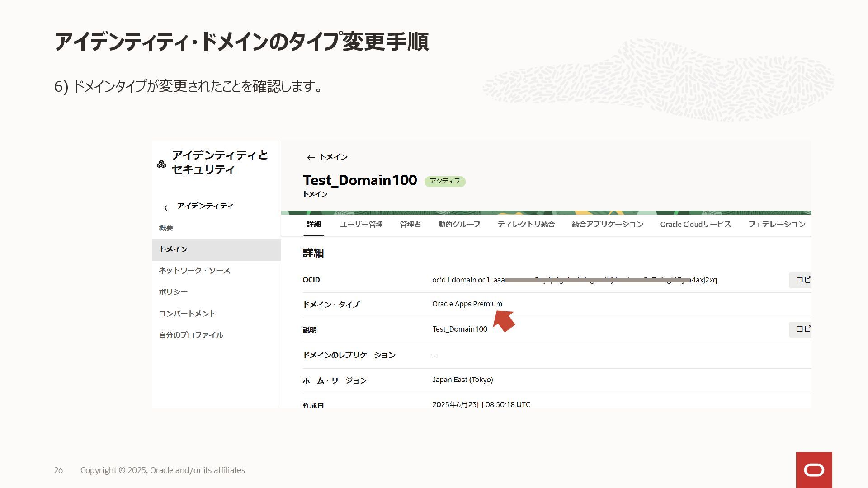Click the page number 26
868x488 pixels.
(x=59, y=470)
